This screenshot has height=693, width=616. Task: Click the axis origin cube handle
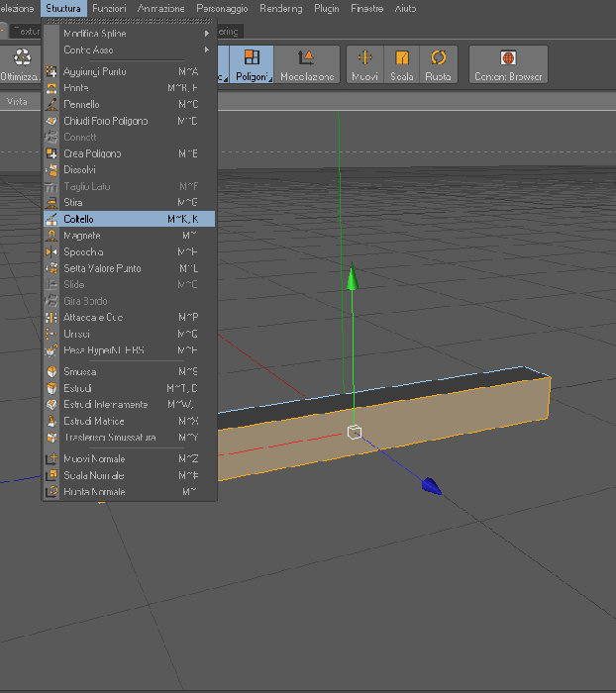[x=355, y=432]
